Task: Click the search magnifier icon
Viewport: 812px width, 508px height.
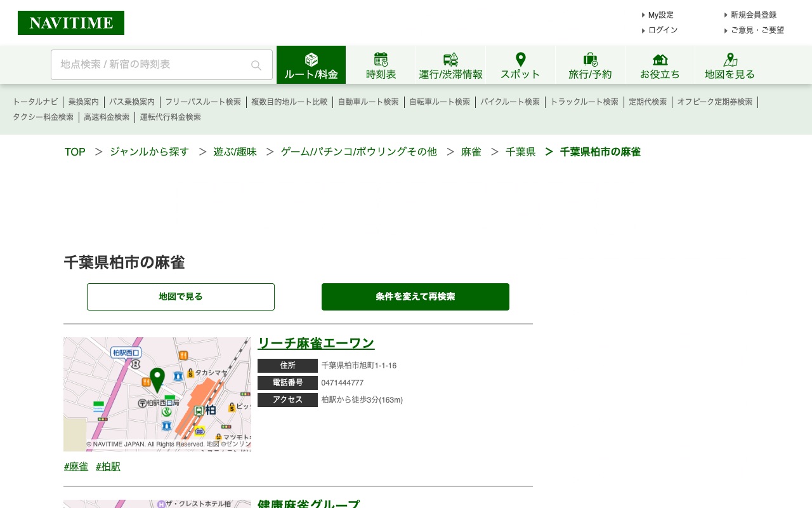Action: [x=256, y=65]
